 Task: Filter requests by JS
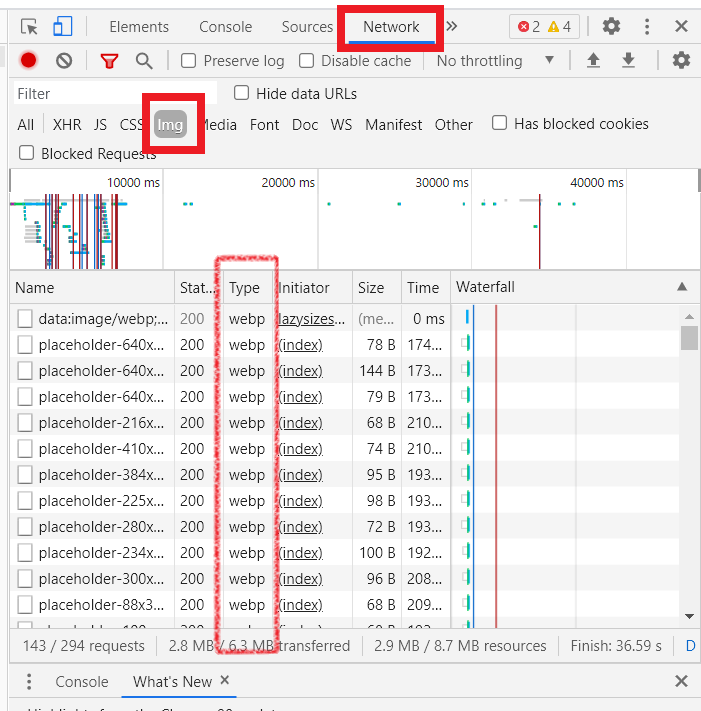tap(100, 124)
